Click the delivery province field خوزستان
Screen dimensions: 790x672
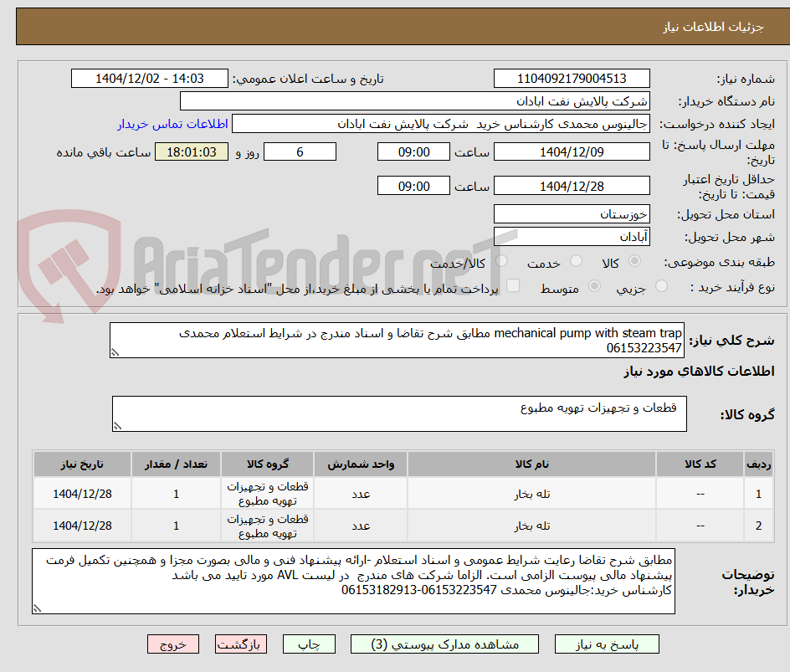point(572,214)
